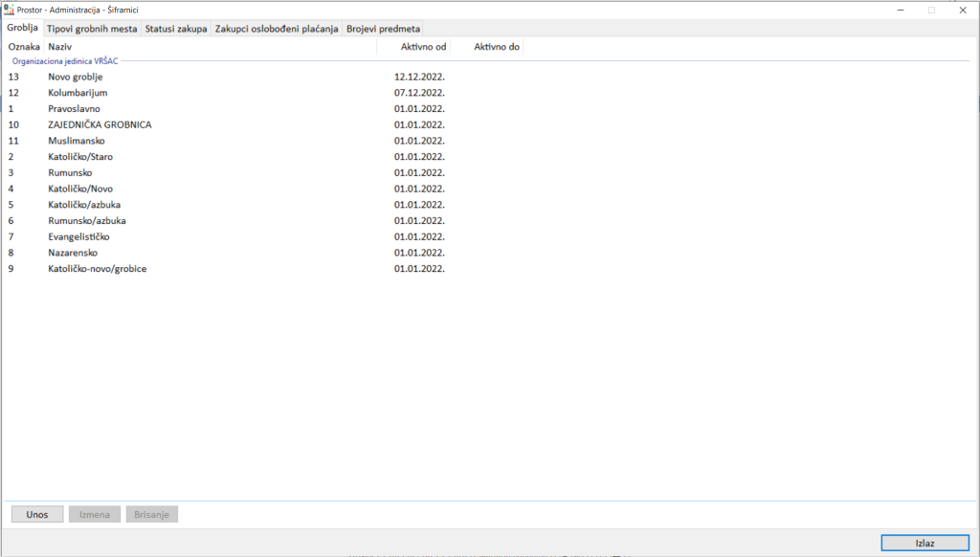Click the Aktivno do column header
Viewport: 980px width, 557px height.
[x=497, y=46]
